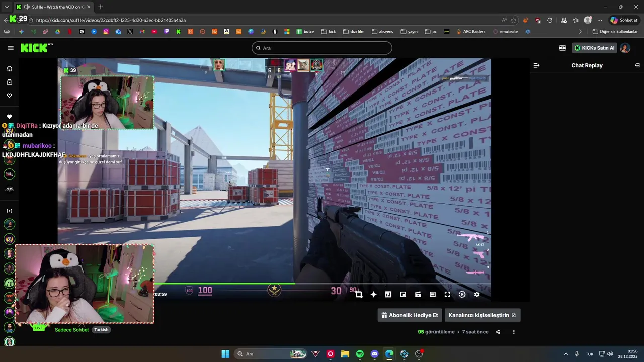The image size is (644, 362).
Task: Click Abonelik Hediye Et button
Action: click(x=410, y=315)
